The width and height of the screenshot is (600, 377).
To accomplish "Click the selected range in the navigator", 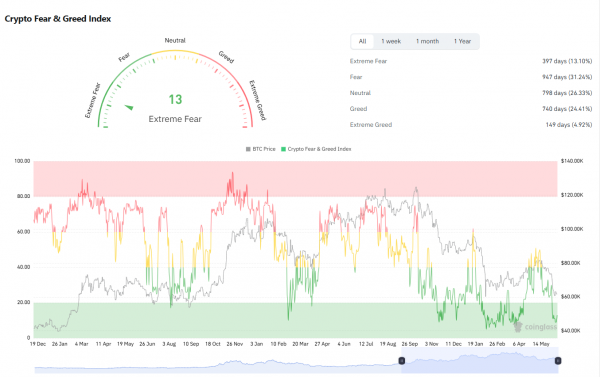I will click(480, 361).
